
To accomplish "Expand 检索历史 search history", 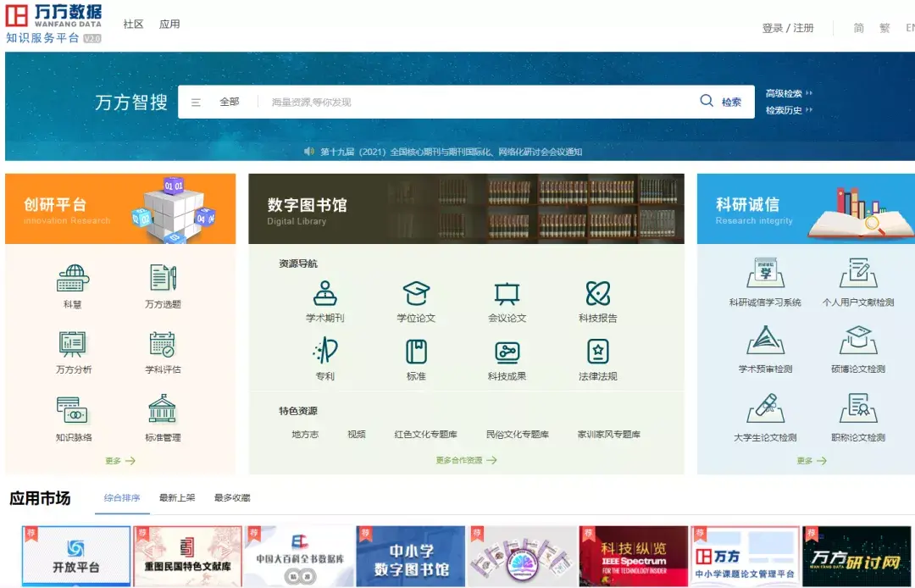I will [789, 110].
